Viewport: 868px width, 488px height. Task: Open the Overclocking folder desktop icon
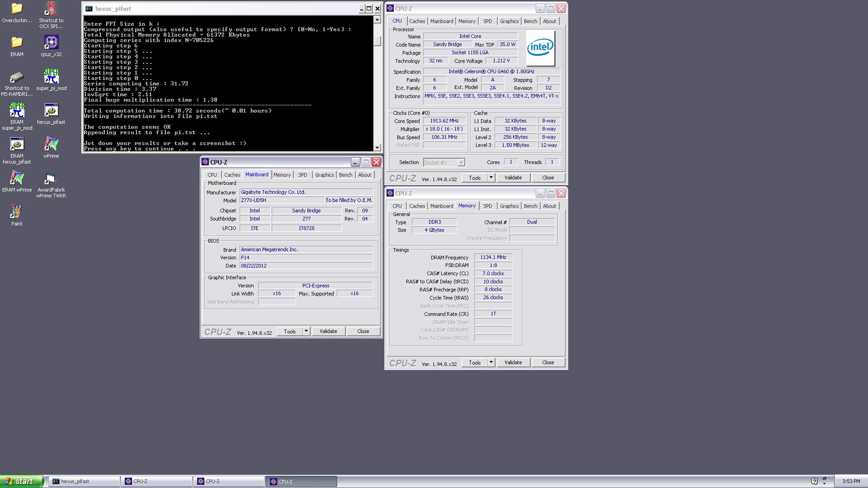(17, 12)
